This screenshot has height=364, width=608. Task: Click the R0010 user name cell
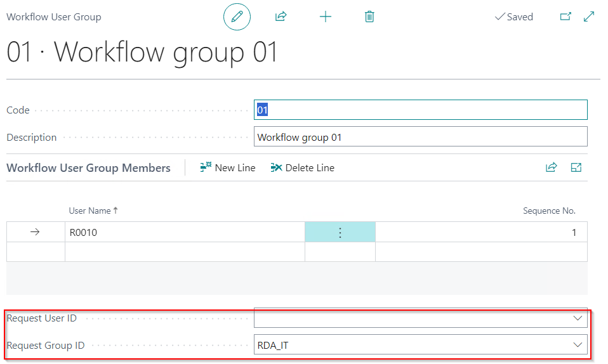coord(185,232)
